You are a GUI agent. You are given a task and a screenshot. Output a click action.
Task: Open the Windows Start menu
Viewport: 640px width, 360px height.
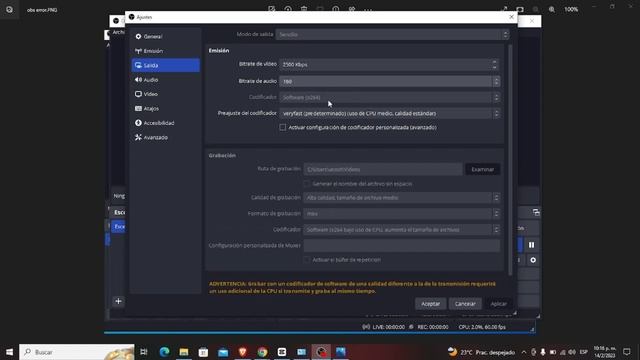pos(9,352)
